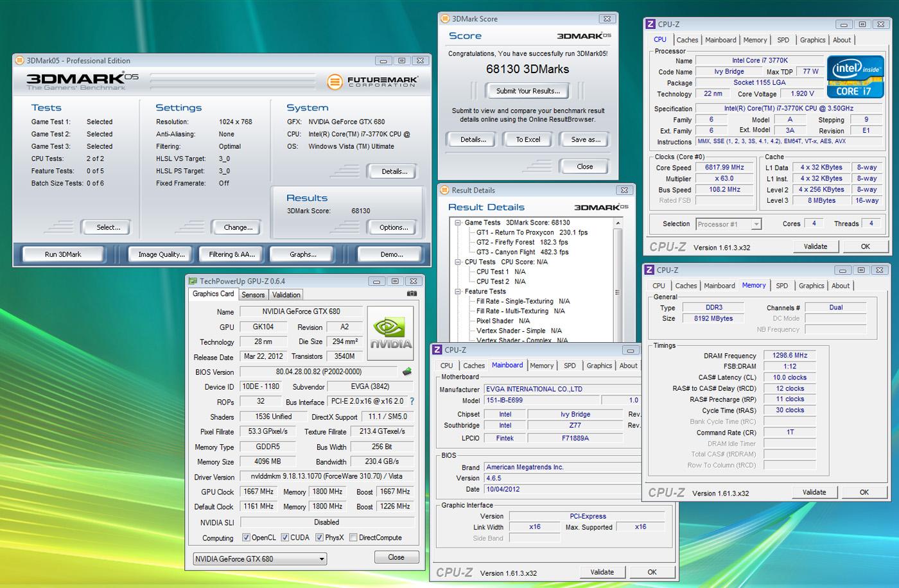Click the Result Details window title icon
The width and height of the screenshot is (899, 588).
coord(445,190)
